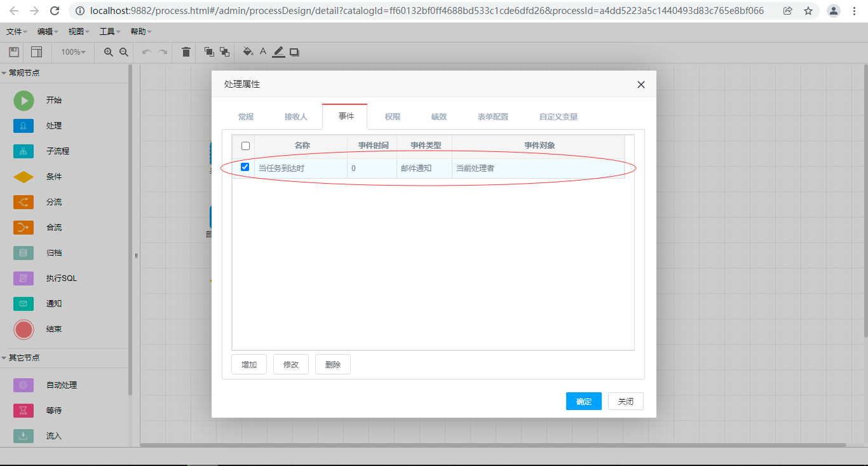868x466 pixels.
Task: Select the 事件 tab
Action: coord(346,116)
